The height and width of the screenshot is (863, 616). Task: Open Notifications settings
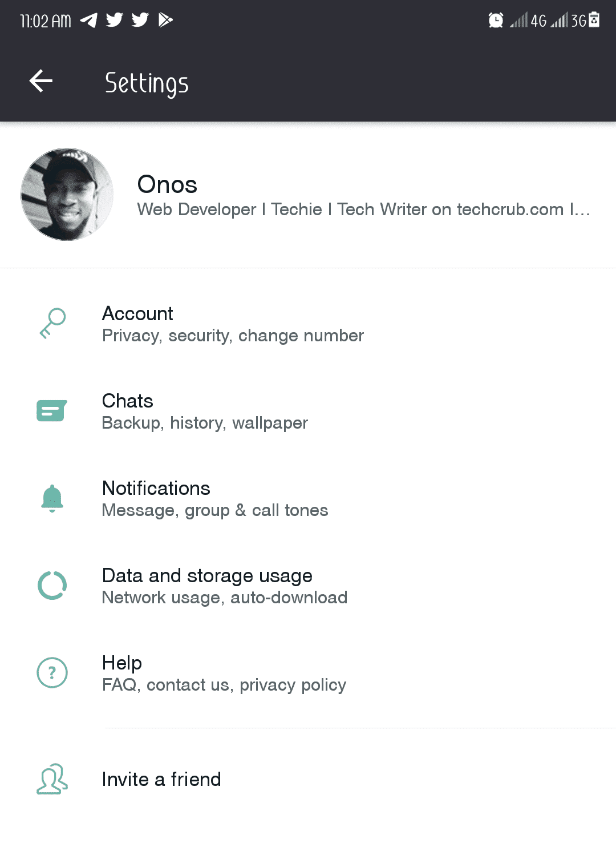coord(214,498)
